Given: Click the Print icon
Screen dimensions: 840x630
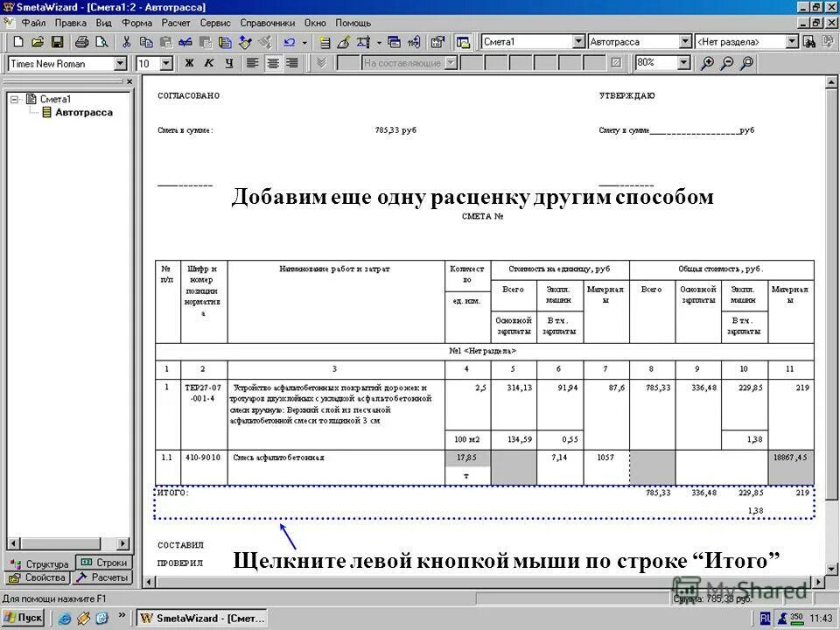Looking at the screenshot, I should pos(81,42).
